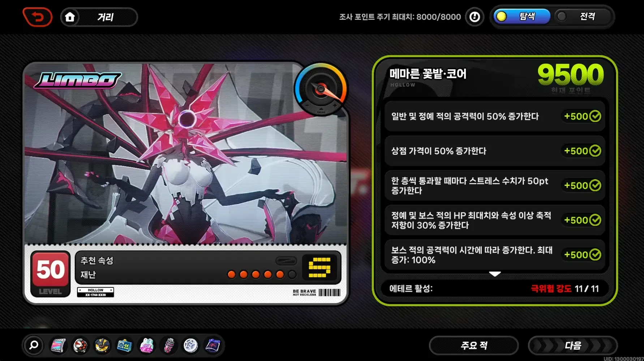Image resolution: width=644 pixels, height=361 pixels.
Task: Expand the list with the down arrow
Action: (495, 274)
